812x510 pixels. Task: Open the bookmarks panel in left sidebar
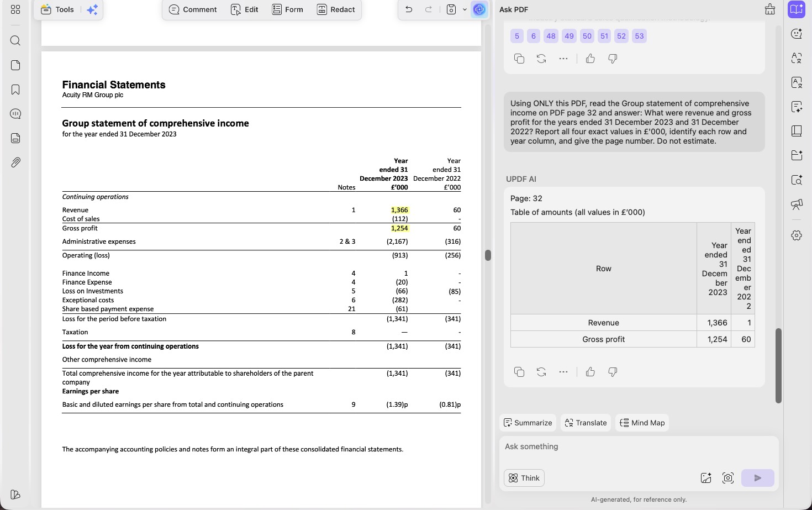click(x=15, y=90)
